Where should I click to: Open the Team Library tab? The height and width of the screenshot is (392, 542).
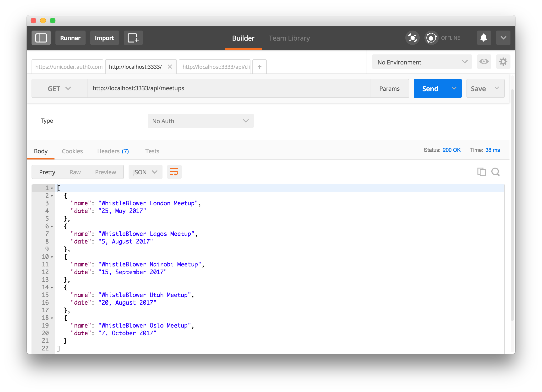point(289,38)
